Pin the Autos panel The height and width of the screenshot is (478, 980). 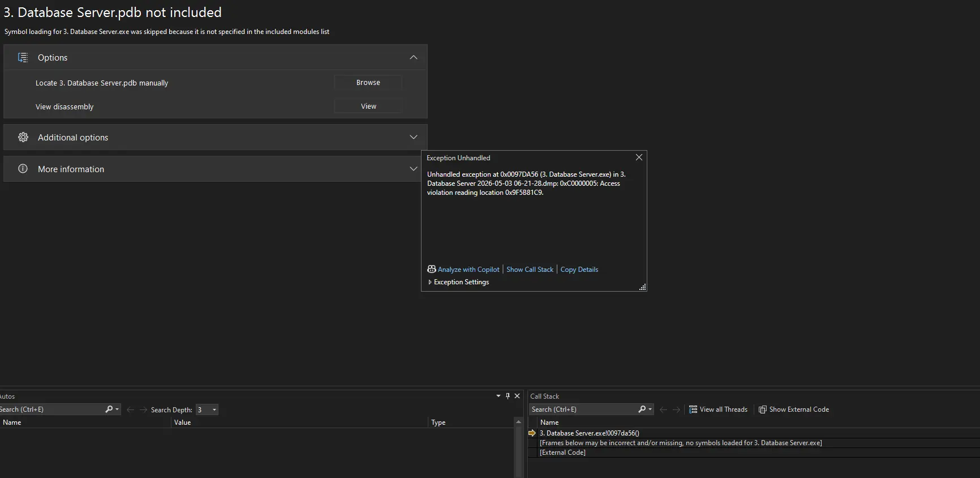tap(508, 396)
